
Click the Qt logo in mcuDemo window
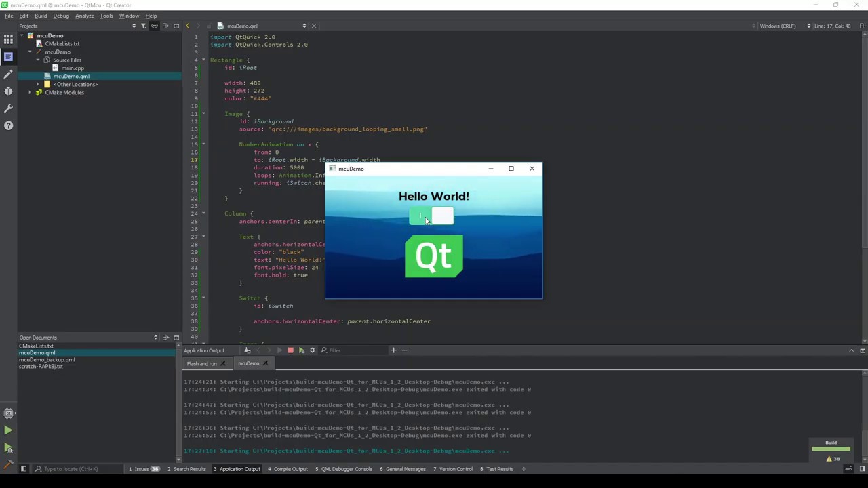pos(434,256)
